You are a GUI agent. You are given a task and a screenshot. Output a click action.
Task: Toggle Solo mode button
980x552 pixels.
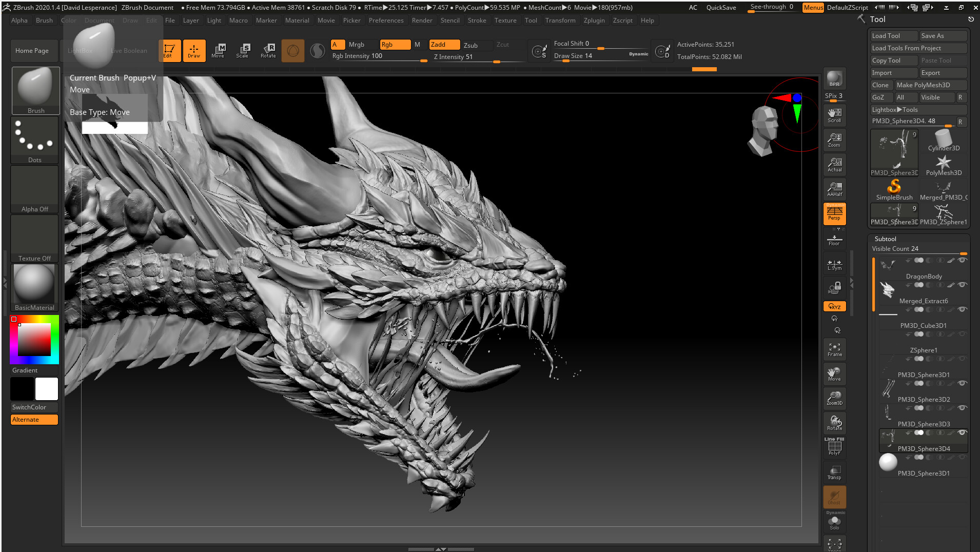click(834, 522)
